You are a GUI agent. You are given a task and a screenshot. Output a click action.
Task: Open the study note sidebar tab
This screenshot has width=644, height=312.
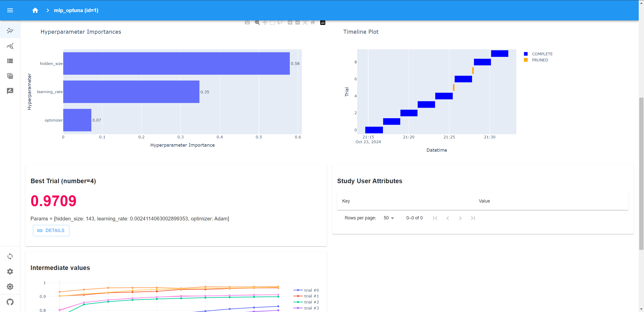(x=10, y=91)
